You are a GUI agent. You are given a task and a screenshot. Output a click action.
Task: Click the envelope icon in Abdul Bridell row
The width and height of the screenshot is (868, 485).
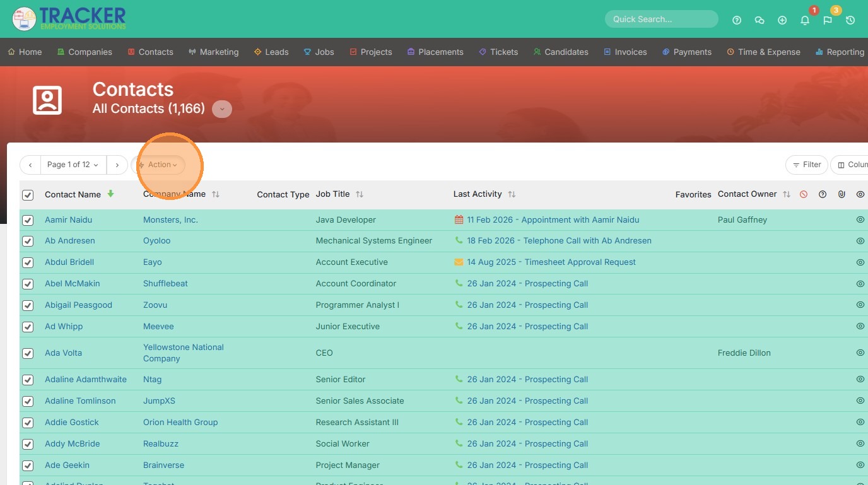[459, 262]
